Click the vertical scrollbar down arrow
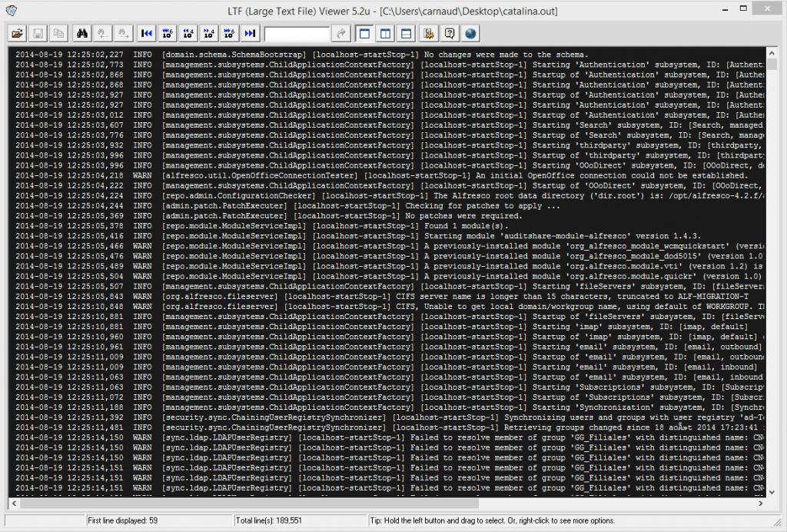 coord(772,492)
